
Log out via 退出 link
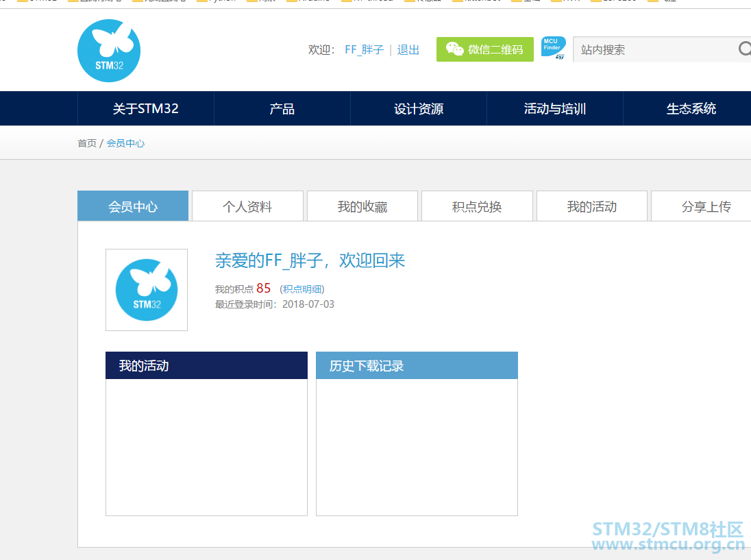(x=408, y=50)
